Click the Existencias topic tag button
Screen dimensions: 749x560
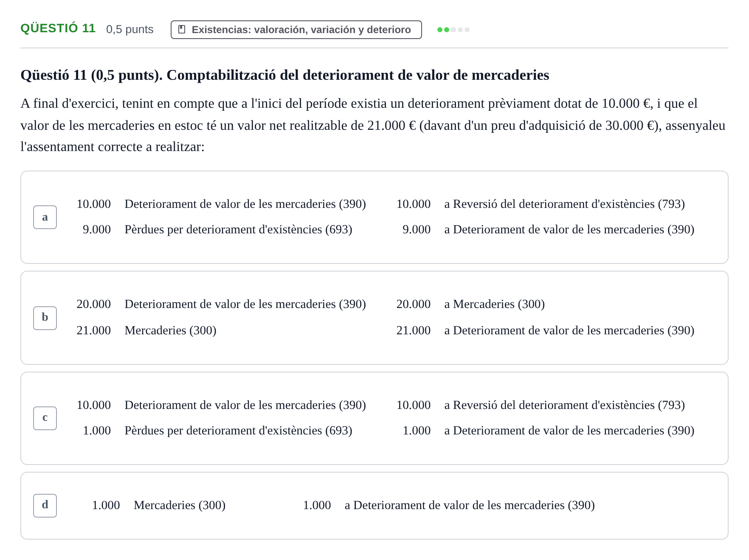296,30
